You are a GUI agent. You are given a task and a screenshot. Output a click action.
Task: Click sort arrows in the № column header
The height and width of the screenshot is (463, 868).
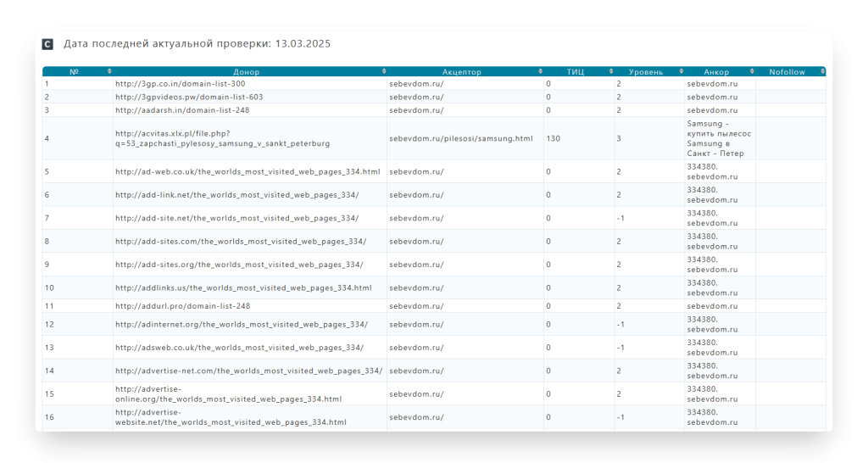pyautogui.click(x=108, y=72)
